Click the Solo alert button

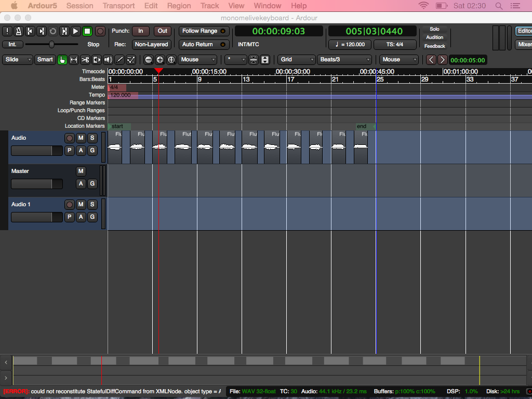(435, 29)
